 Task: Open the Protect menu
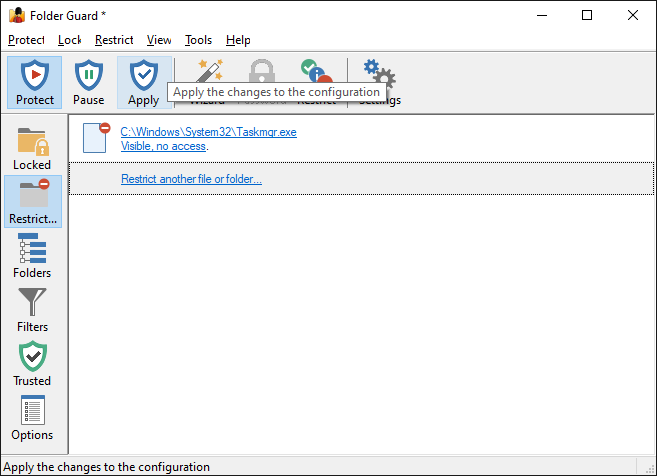tap(26, 40)
